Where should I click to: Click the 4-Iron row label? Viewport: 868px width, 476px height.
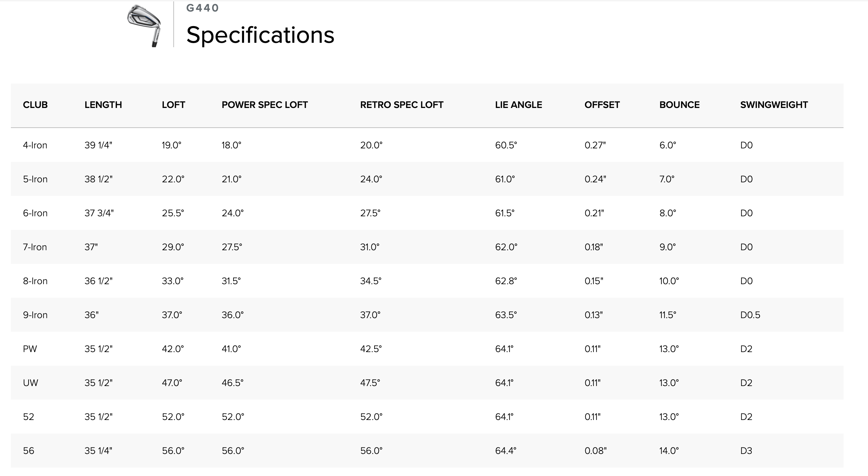tap(35, 145)
